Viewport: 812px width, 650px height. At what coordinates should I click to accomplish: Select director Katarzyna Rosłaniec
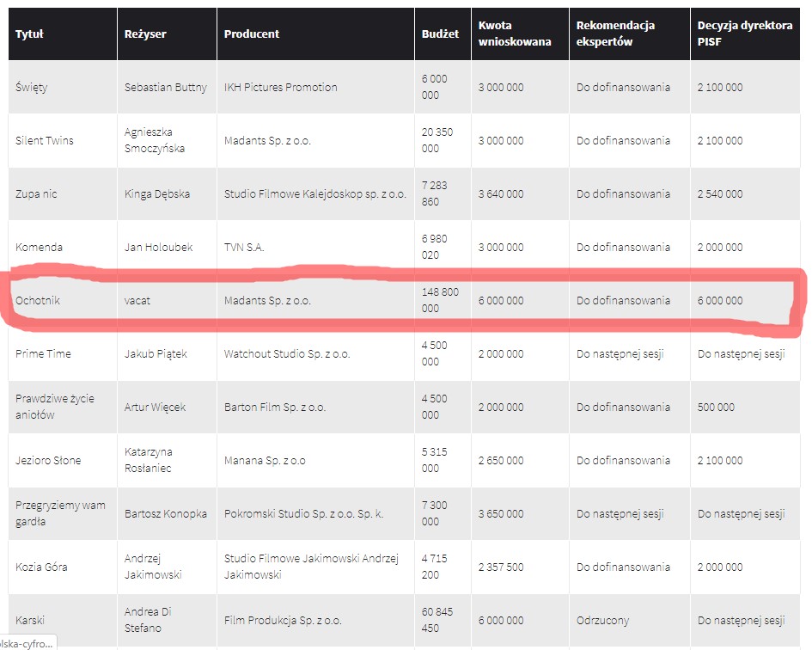(148, 460)
